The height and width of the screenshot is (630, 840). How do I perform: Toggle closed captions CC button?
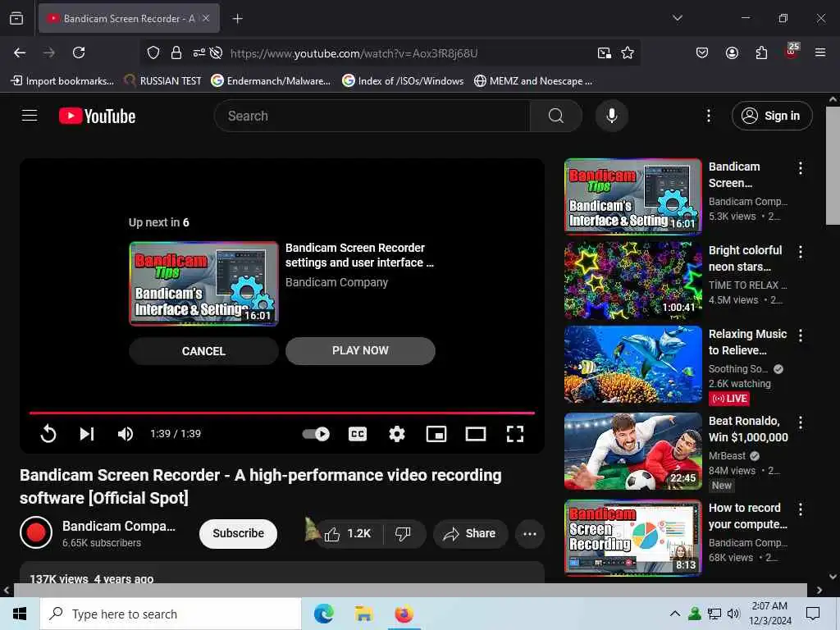[358, 433]
